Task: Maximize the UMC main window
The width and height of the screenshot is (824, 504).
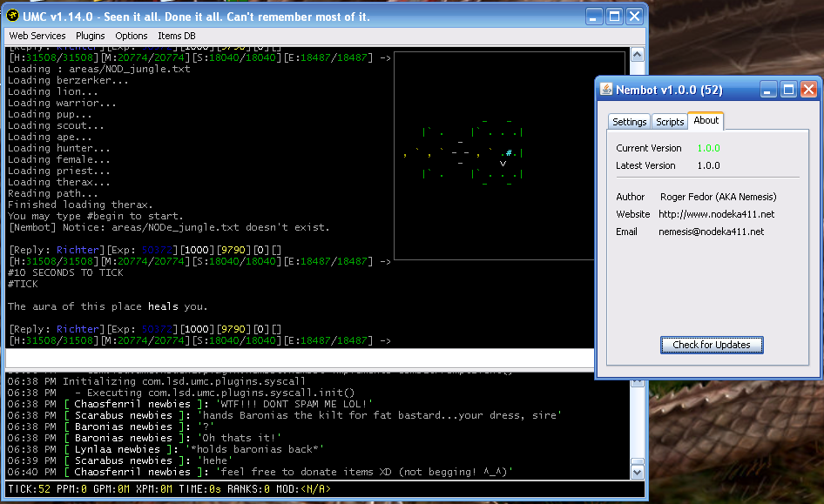Action: [614, 17]
